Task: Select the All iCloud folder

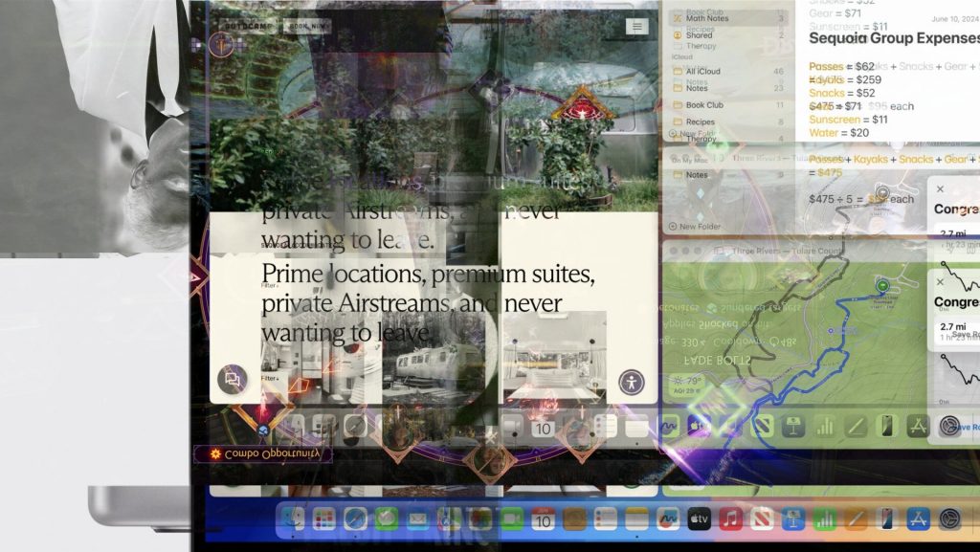Action: [702, 72]
